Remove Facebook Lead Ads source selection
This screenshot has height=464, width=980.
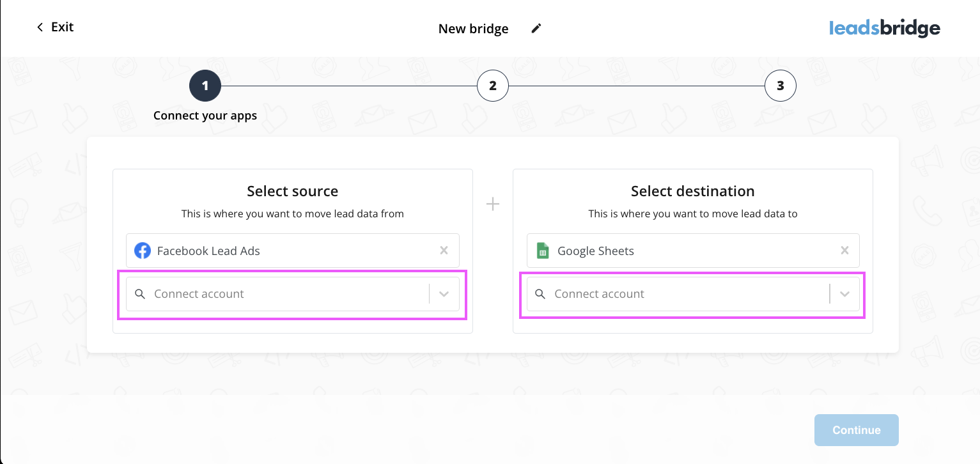(x=444, y=251)
